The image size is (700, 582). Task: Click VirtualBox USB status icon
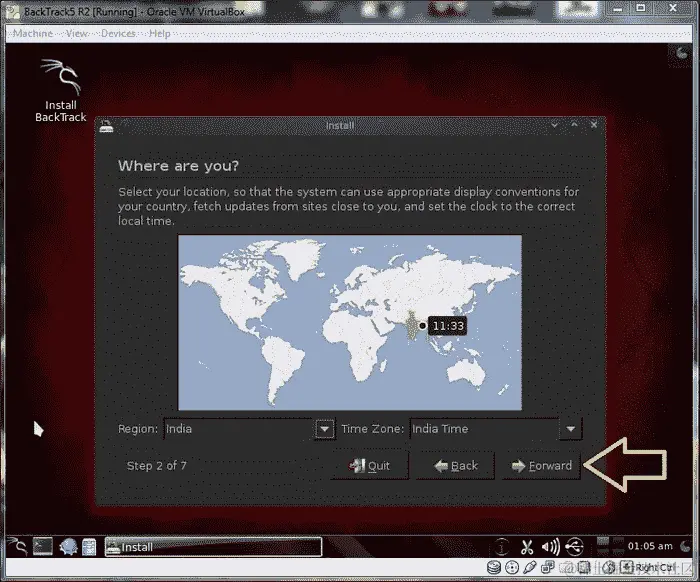coord(529,568)
